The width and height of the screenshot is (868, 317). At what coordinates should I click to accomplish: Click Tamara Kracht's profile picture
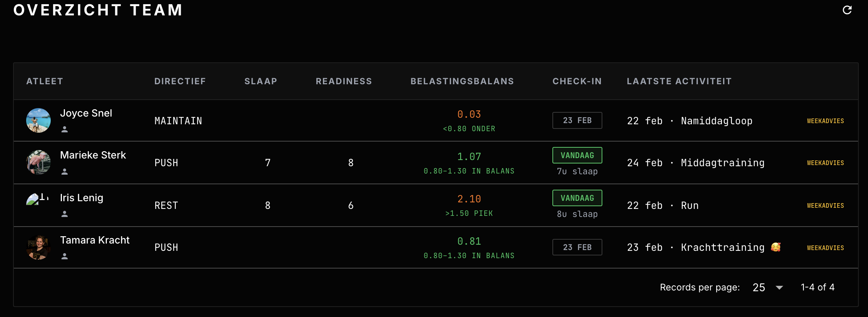[38, 247]
